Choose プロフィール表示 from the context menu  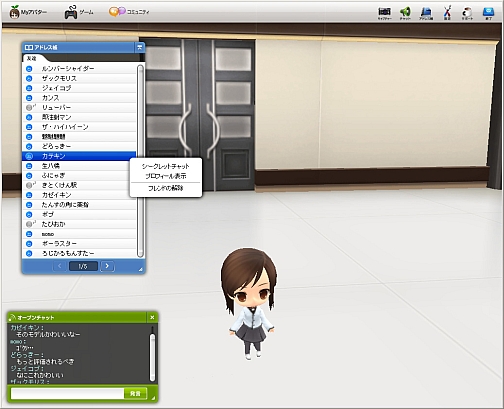pos(166,176)
